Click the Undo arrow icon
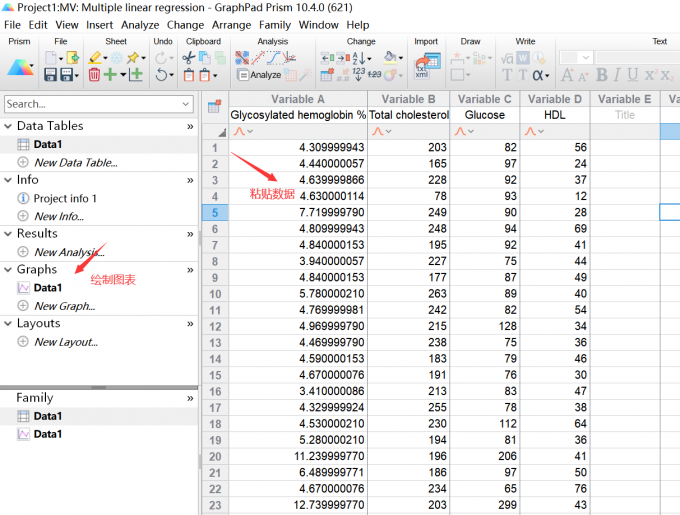Image resolution: width=680 pixels, height=515 pixels. [161, 75]
